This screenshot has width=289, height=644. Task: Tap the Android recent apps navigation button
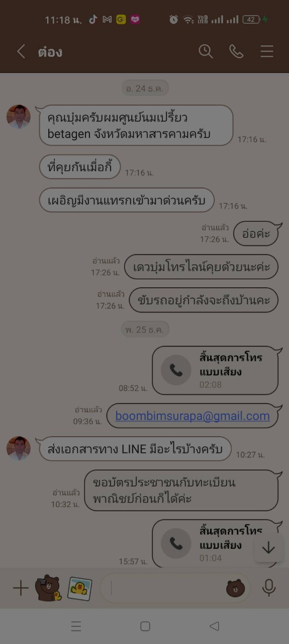tap(76, 626)
